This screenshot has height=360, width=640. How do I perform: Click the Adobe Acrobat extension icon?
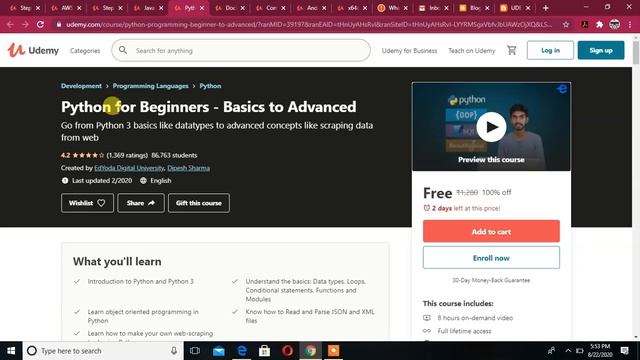(584, 24)
